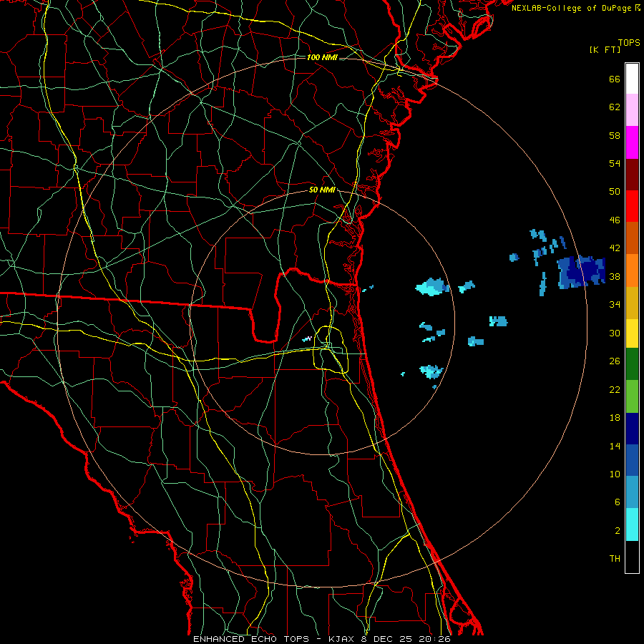Click the "22" legend value
644x644 pixels.
(x=615, y=389)
